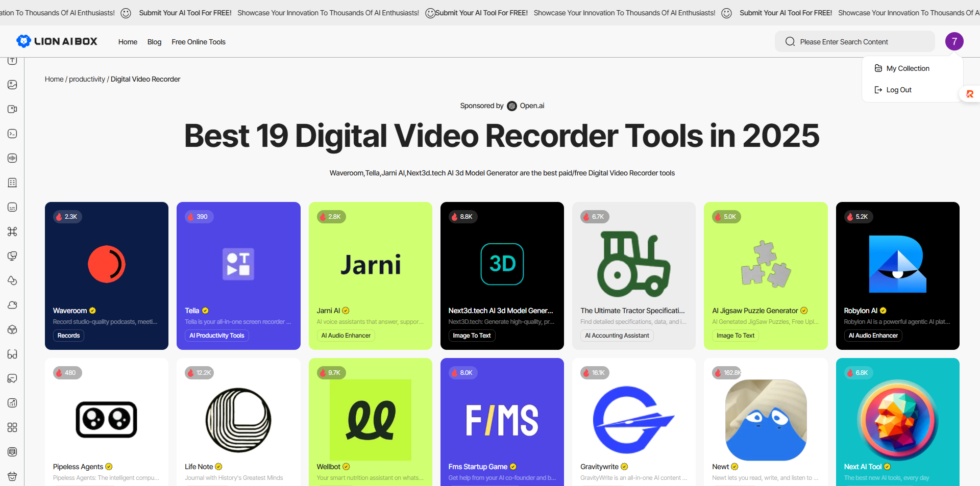The image size is (980, 486).
Task: Open the Blog navigation item
Action: 154,42
